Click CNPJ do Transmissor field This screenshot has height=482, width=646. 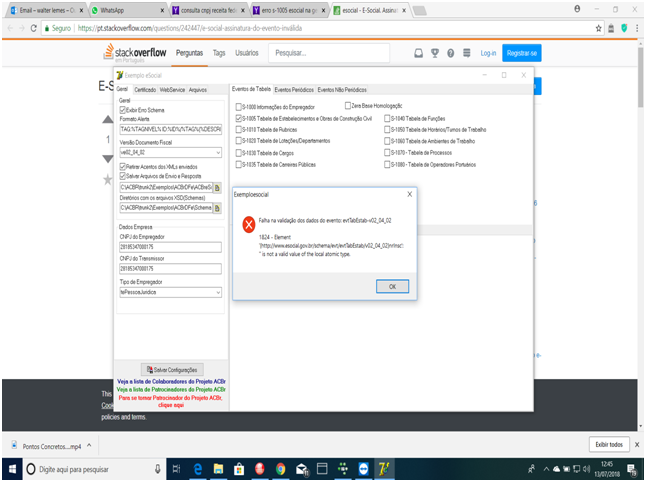tap(170, 269)
